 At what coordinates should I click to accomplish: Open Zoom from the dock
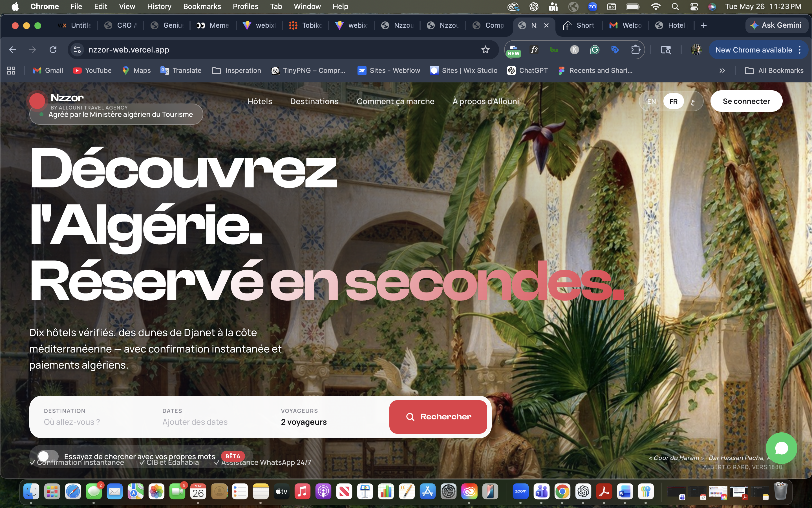click(x=520, y=492)
